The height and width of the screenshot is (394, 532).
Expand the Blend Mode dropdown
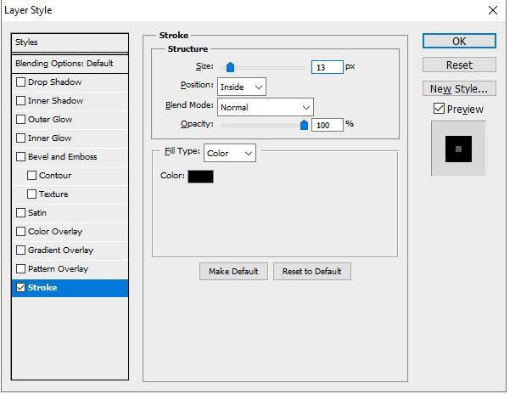click(266, 107)
